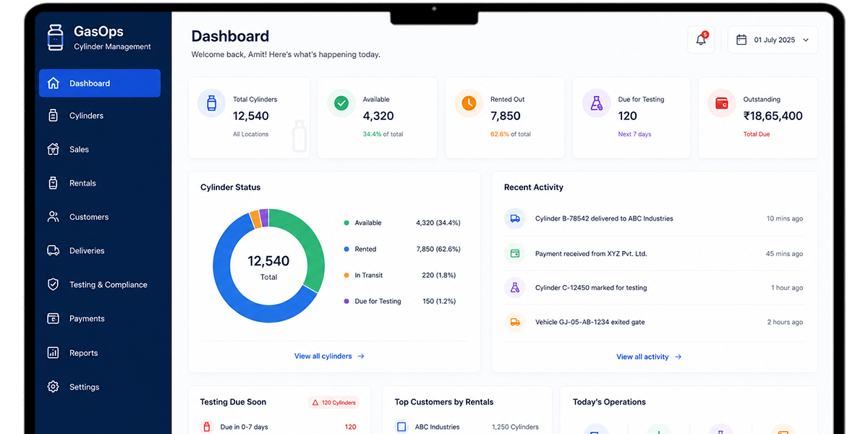Viewport: 868px width, 434px height.
Task: Click the '2 hours ago' timestamp
Action: pos(785,322)
